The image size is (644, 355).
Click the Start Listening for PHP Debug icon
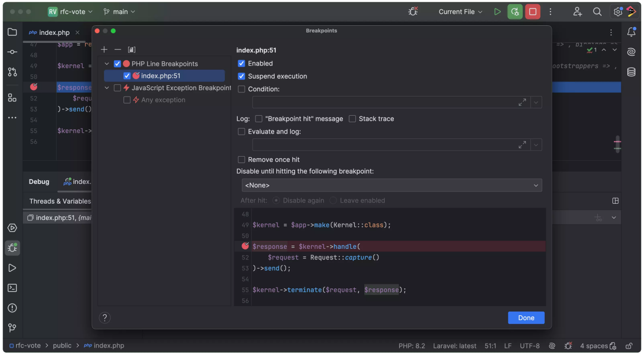coord(413,11)
